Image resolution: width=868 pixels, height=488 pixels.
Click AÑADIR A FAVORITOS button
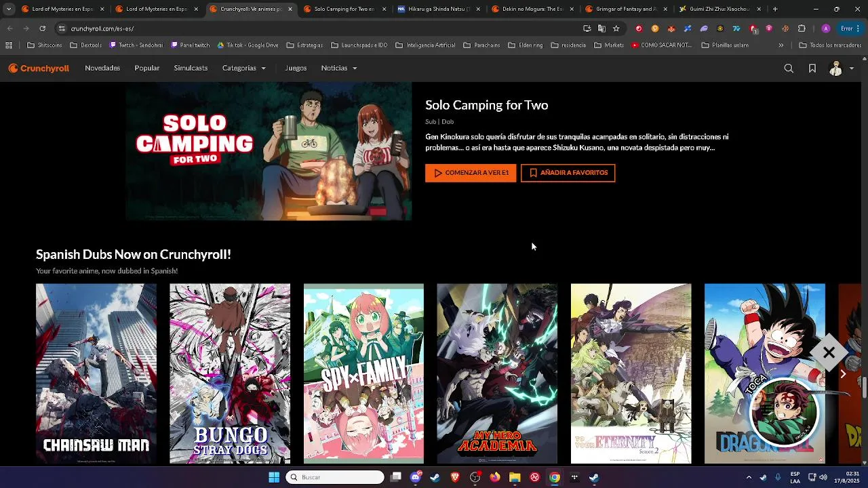[x=568, y=173]
